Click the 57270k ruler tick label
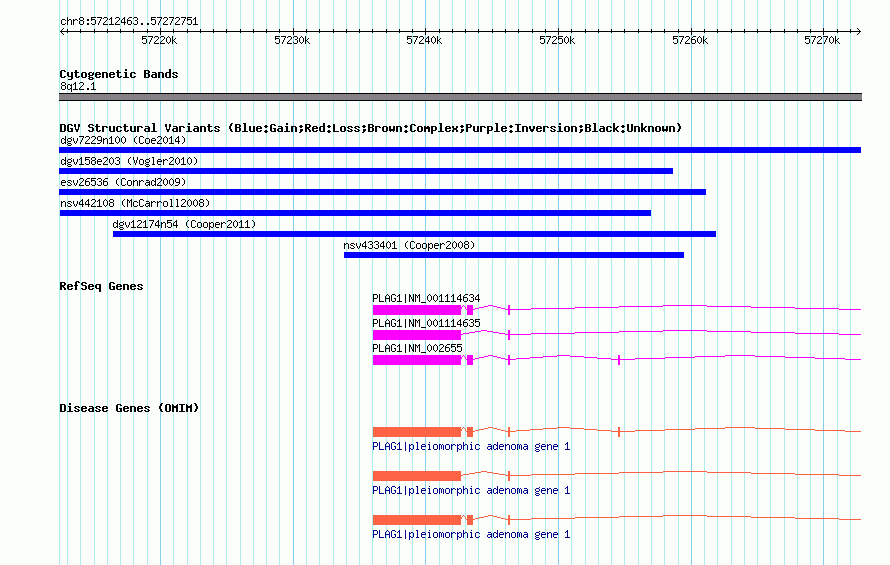This screenshot has width=890, height=565. click(x=822, y=40)
